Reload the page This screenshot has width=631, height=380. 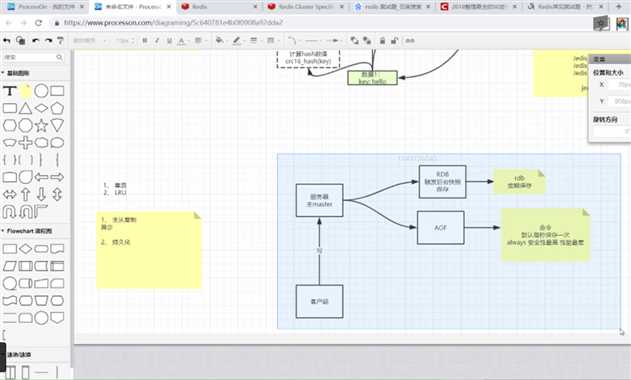click(x=39, y=23)
